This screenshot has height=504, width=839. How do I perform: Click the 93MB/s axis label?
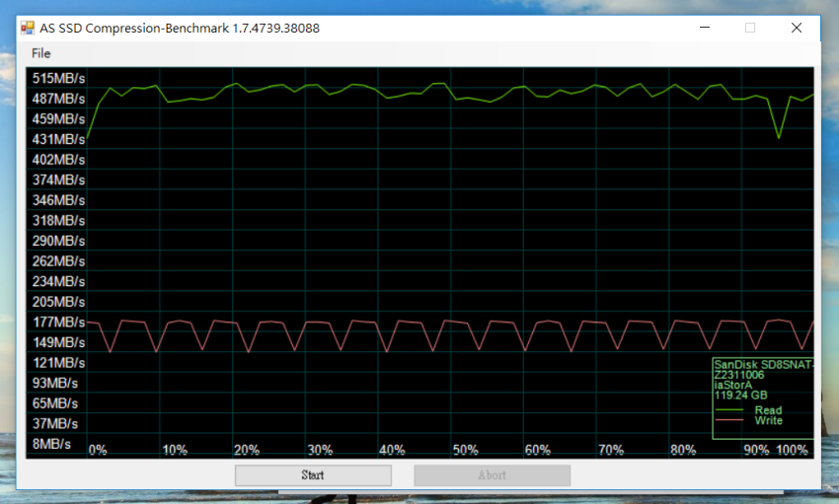(x=55, y=384)
